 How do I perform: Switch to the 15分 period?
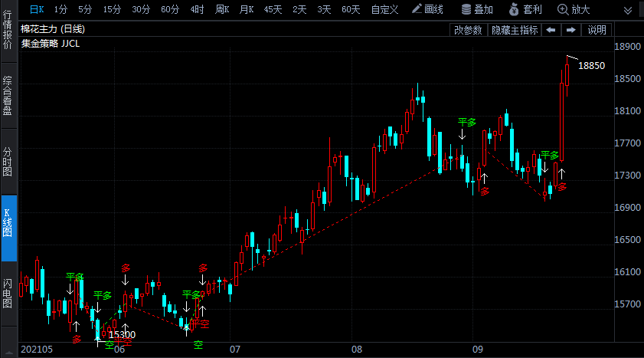(x=112, y=9)
